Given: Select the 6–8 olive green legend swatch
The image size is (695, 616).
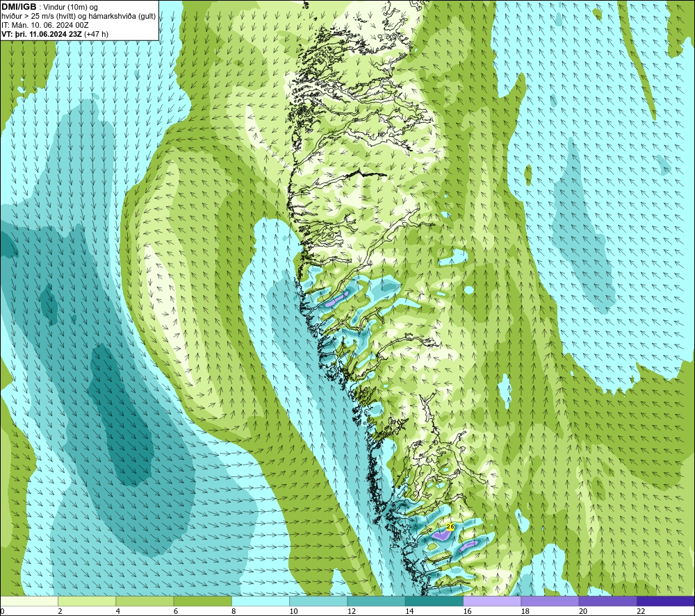Looking at the screenshot, I should click(202, 601).
